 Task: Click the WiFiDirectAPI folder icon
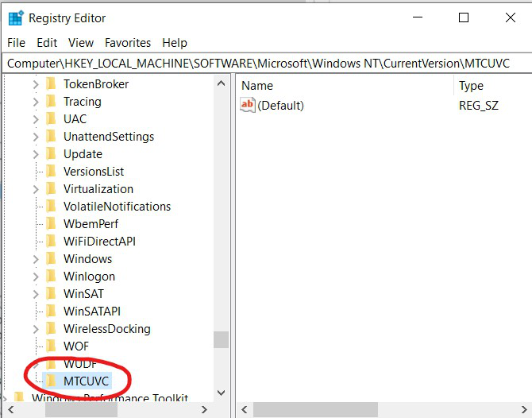click(x=51, y=241)
